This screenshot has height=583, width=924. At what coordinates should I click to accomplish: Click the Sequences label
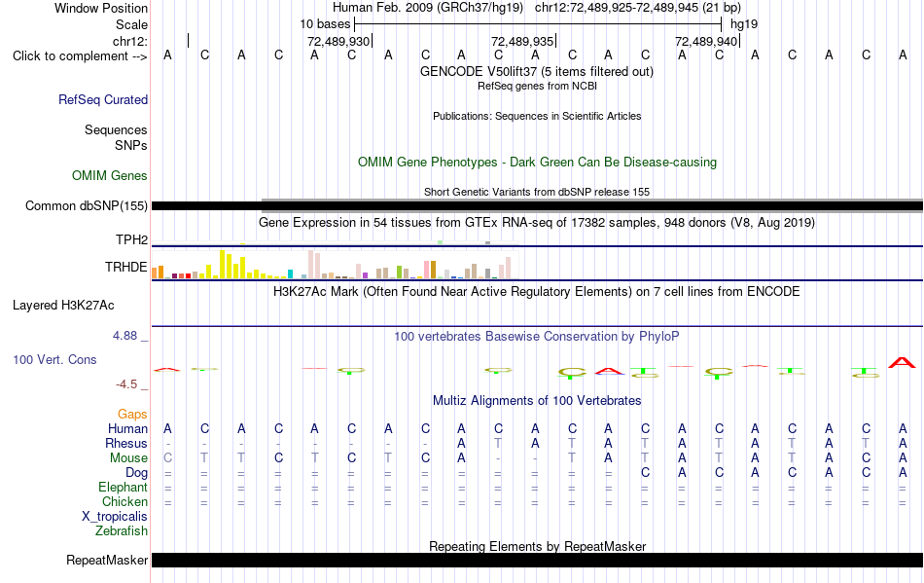pos(116,129)
